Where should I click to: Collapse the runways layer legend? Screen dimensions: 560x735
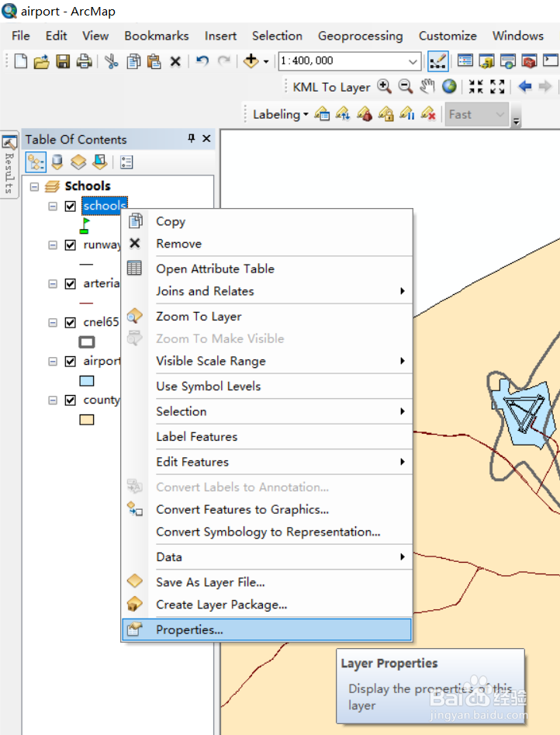53,245
